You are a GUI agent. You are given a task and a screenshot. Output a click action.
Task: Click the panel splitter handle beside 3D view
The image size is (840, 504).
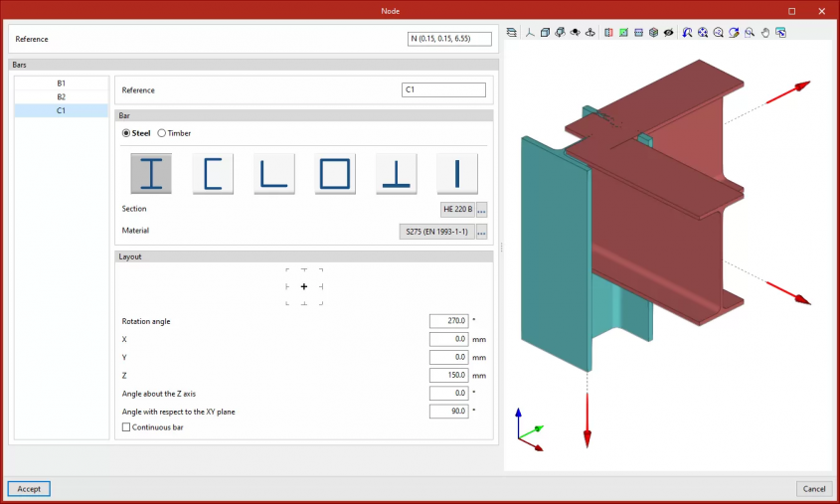point(501,248)
